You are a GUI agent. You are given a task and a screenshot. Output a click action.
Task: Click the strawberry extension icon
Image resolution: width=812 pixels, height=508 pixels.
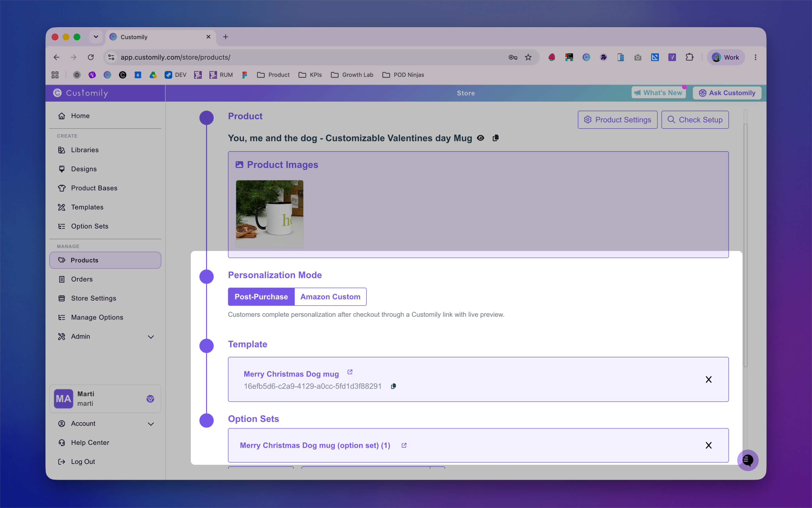552,57
